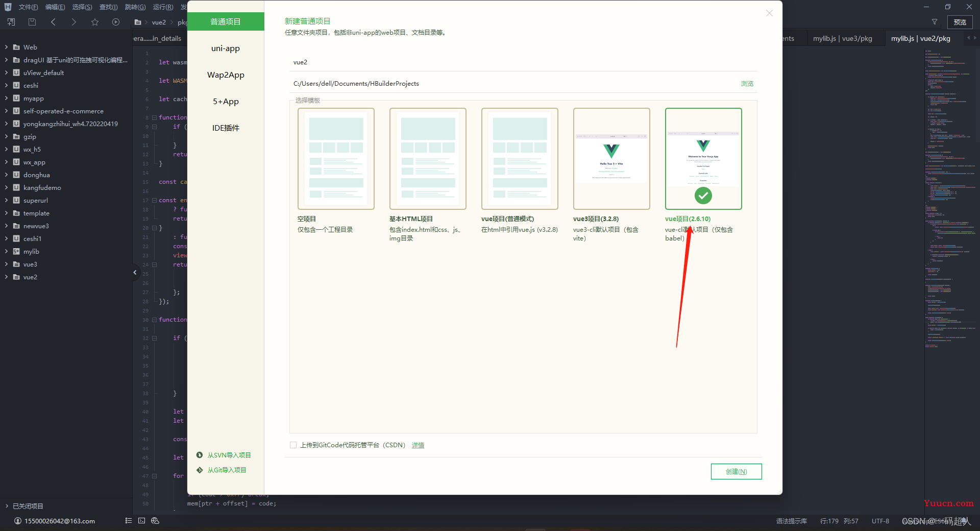This screenshot has width=980, height=531.
Task: Click the 创建(N) create button
Action: coord(736,471)
